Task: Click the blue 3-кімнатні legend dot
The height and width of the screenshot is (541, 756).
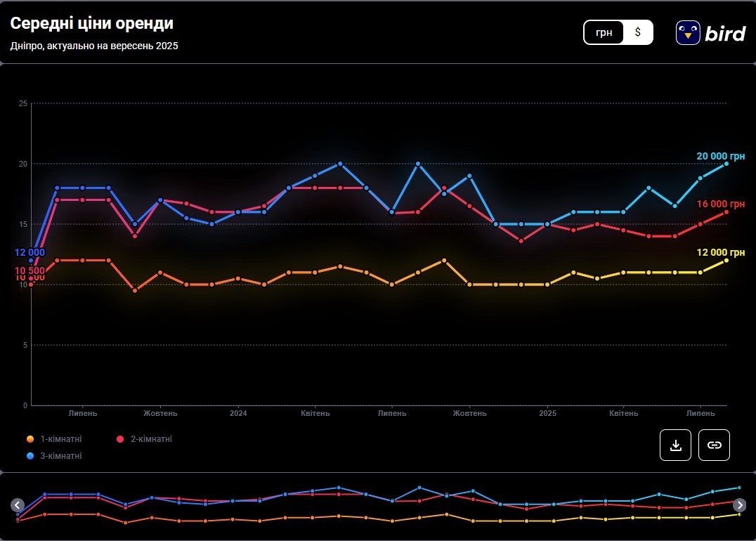Action: point(30,456)
